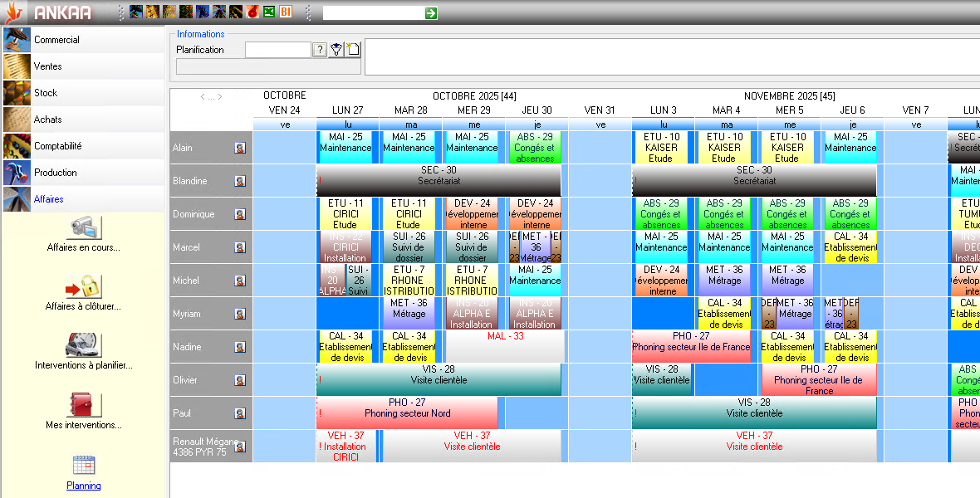The width and height of the screenshot is (980, 498).
Task: Click the resource icon in Michel's row
Action: tap(240, 281)
